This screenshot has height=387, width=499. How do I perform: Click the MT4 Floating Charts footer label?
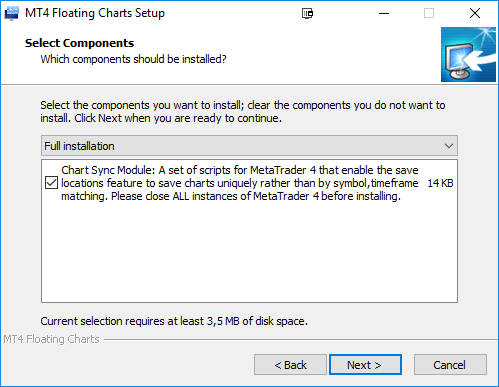(x=51, y=339)
